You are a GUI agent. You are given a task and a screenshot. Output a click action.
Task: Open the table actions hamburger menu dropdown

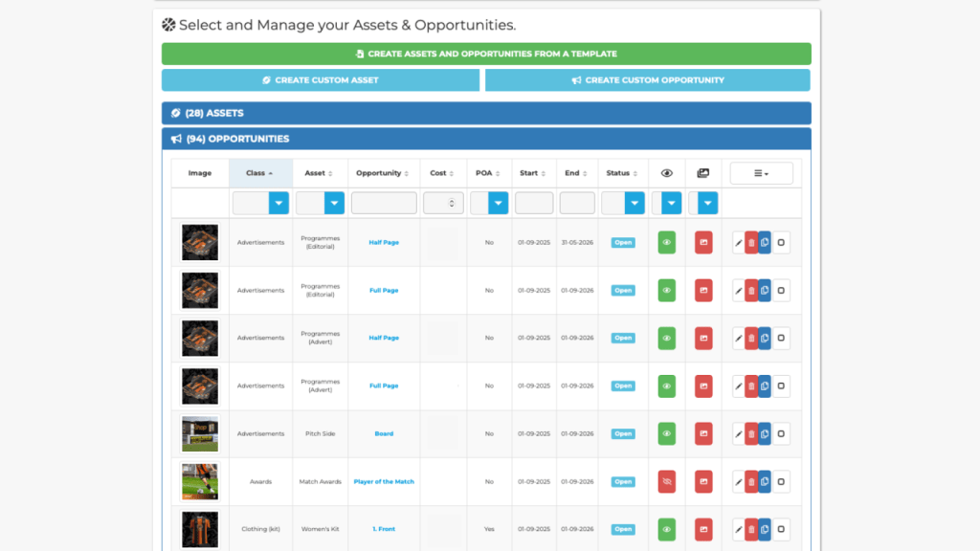tap(761, 173)
